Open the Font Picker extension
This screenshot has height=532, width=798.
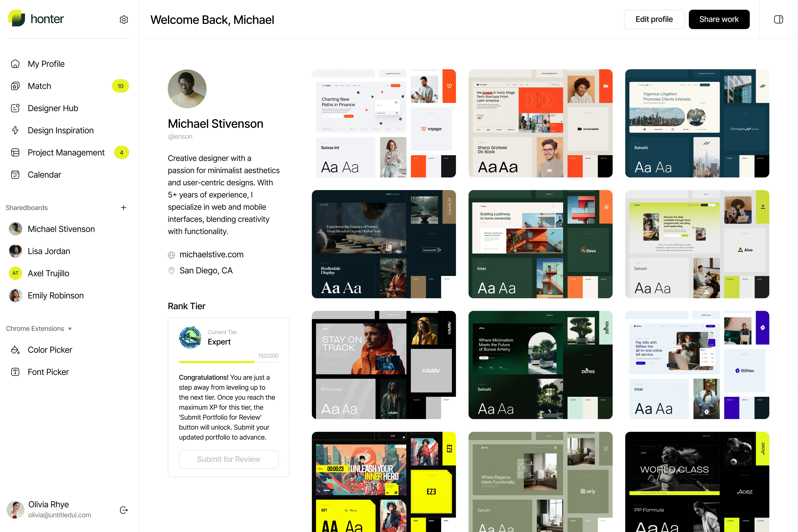pos(48,372)
